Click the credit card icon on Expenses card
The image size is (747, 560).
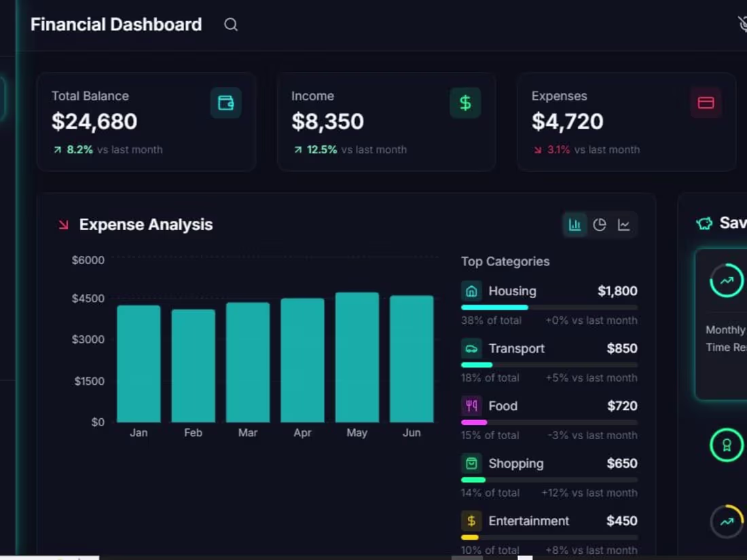click(x=706, y=102)
